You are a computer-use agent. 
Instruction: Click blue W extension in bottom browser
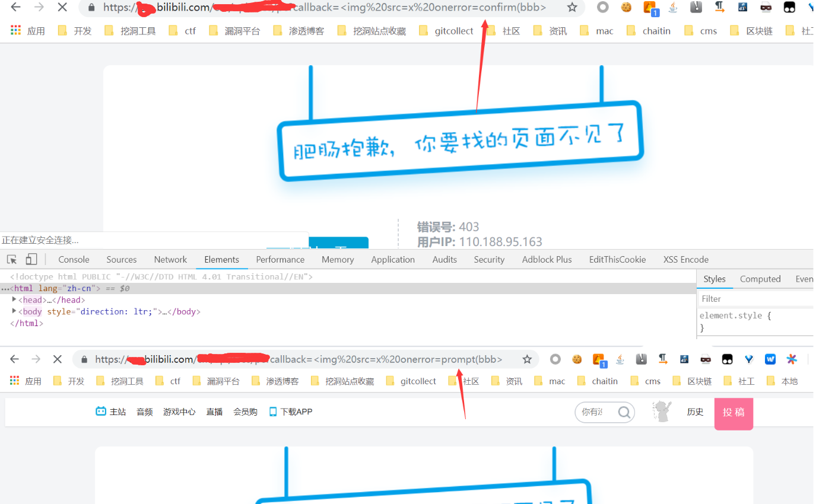770,359
